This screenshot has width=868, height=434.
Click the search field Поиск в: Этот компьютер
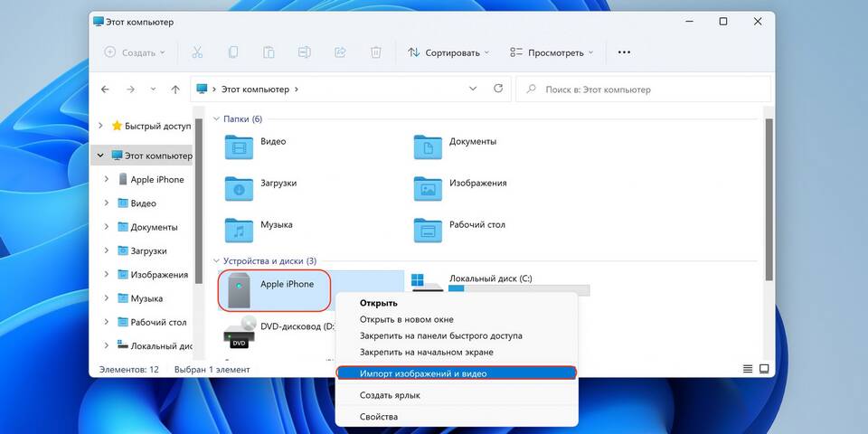click(642, 90)
